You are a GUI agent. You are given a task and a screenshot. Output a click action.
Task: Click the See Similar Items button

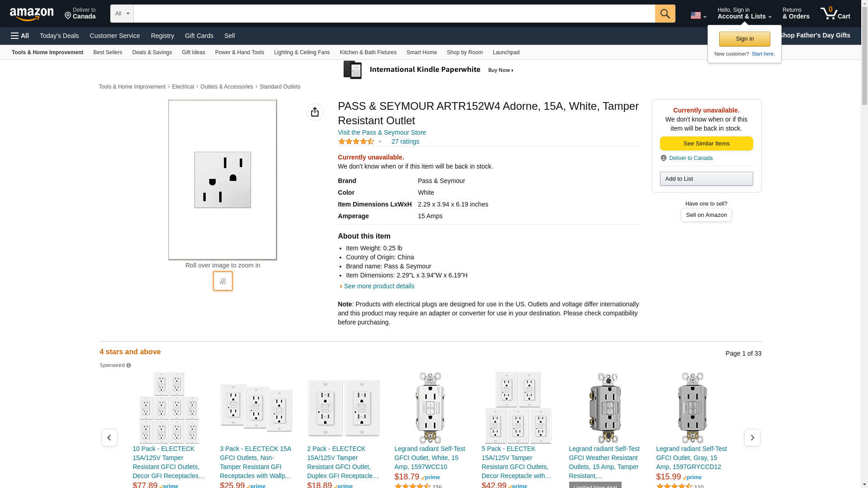[x=706, y=144]
